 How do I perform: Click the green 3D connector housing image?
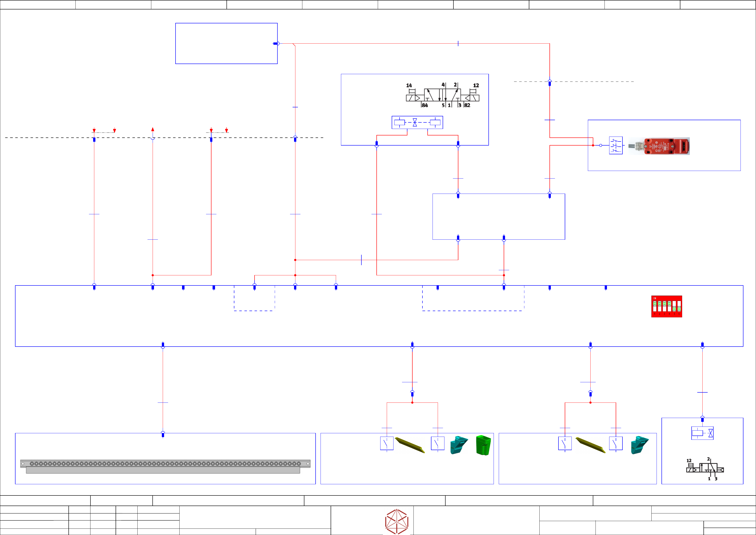coord(483,445)
